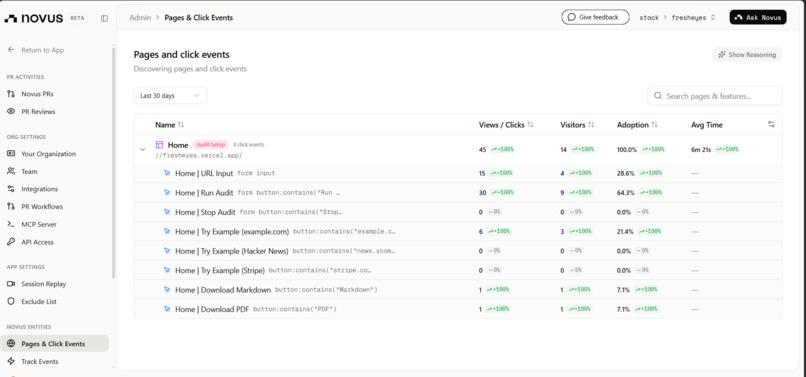Click the 6m 21s average time value
Image resolution: width=806 pixels, height=377 pixels.
pos(701,150)
